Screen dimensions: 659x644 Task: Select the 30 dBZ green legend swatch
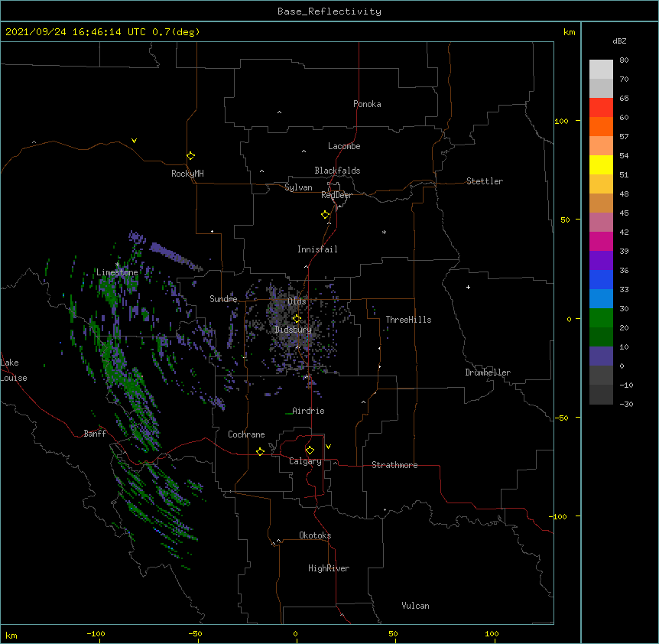point(601,318)
